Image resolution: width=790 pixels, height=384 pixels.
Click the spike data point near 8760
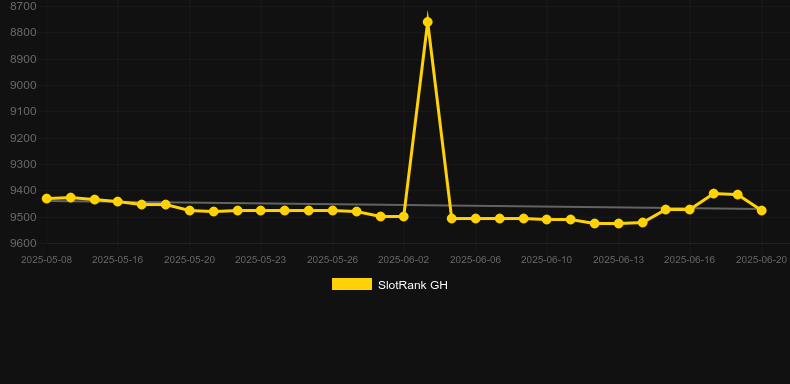(x=428, y=22)
